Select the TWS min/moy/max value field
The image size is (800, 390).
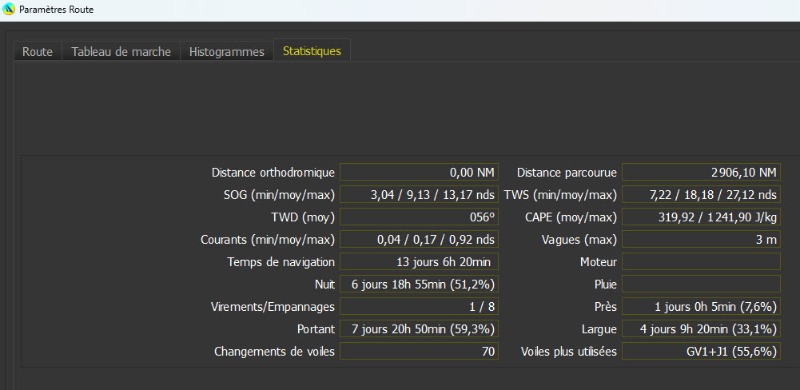click(701, 194)
